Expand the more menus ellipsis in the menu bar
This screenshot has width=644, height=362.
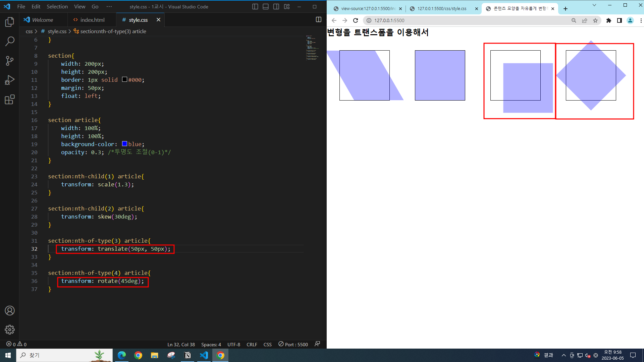tap(109, 7)
